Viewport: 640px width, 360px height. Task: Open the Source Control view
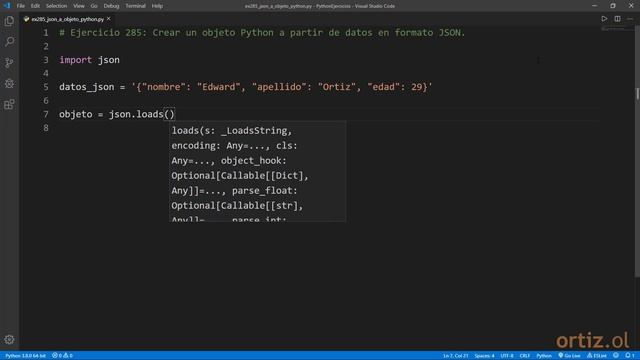click(9, 62)
